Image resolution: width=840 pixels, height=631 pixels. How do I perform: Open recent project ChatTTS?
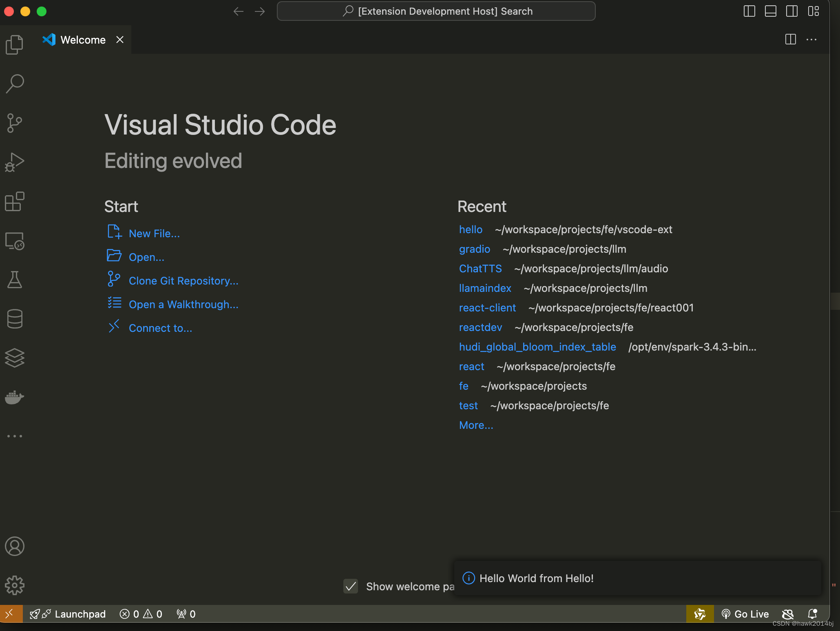click(x=480, y=269)
